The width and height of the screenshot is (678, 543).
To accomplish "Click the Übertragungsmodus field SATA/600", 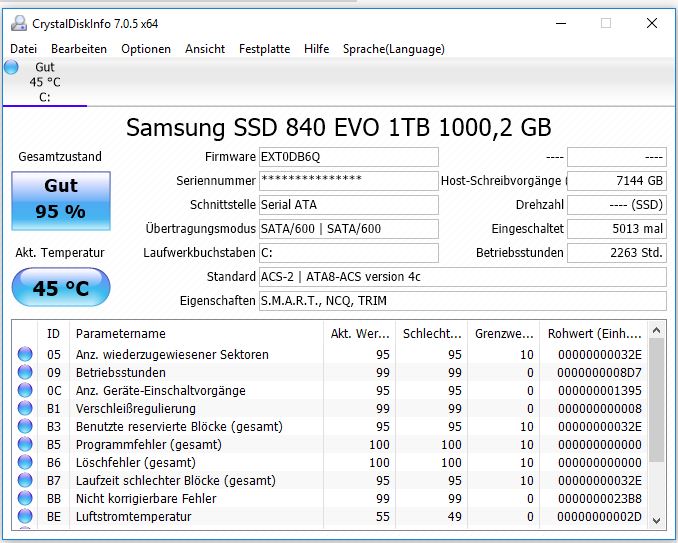I will coord(349,229).
